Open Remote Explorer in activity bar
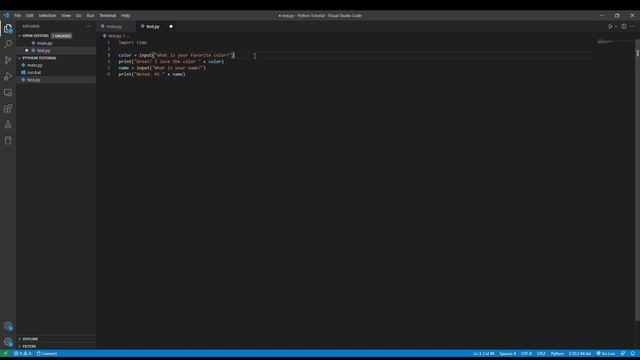Viewport: 640px width, 360px height. [x=8, y=93]
